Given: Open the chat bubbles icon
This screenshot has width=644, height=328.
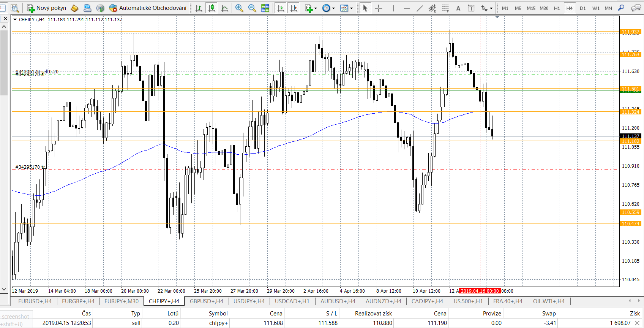Looking at the screenshot, I should click(x=636, y=8).
